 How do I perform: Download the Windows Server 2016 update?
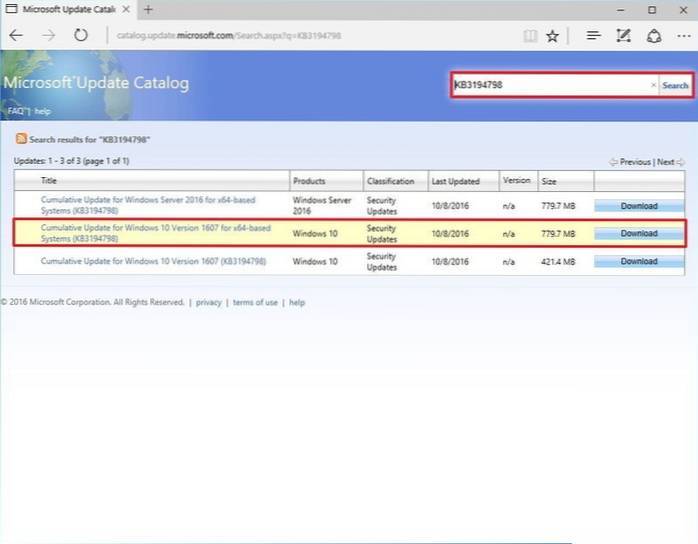coord(639,206)
